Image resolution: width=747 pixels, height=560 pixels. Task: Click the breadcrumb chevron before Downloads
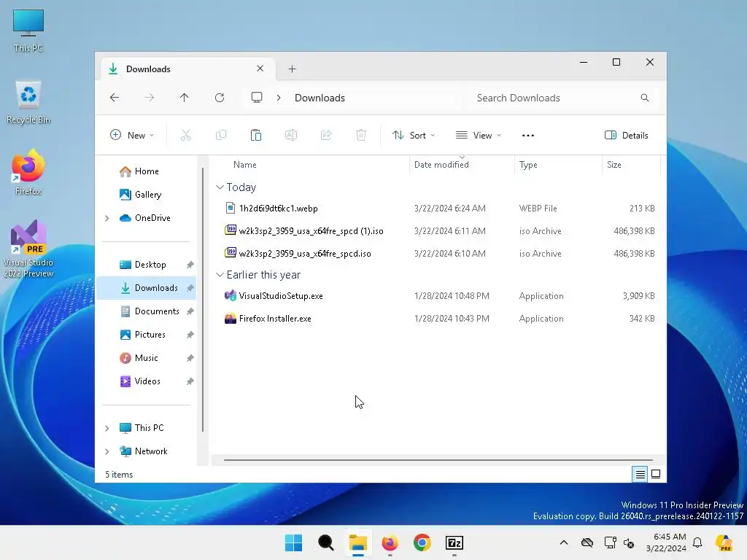pos(279,98)
